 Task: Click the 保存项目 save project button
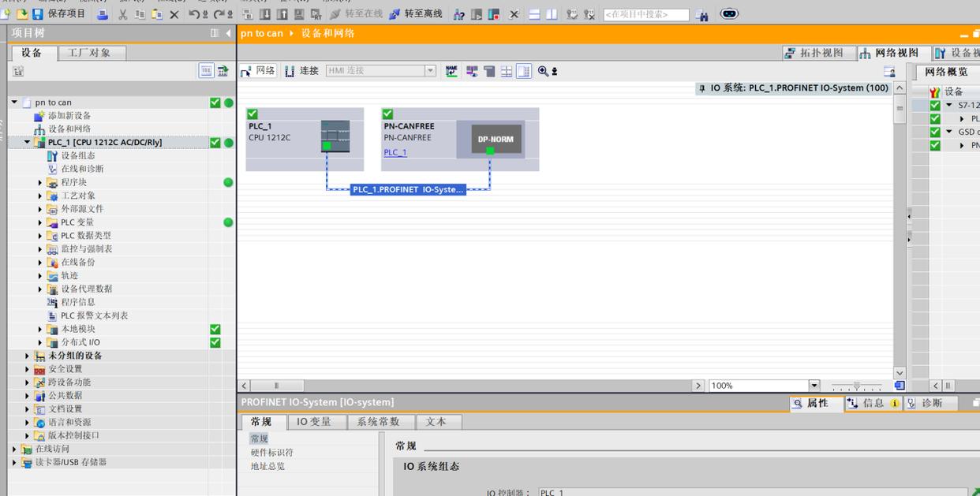coord(59,14)
